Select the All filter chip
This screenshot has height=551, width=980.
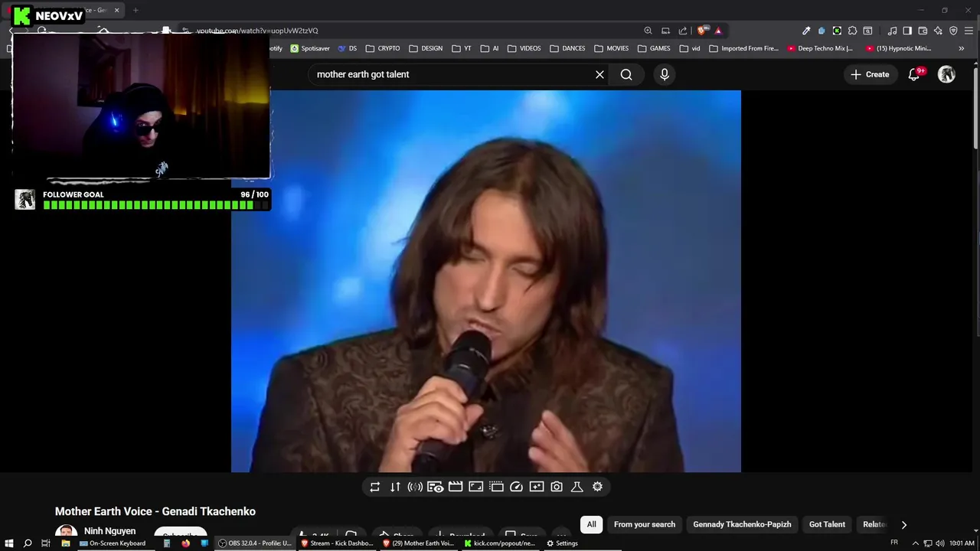(x=591, y=524)
